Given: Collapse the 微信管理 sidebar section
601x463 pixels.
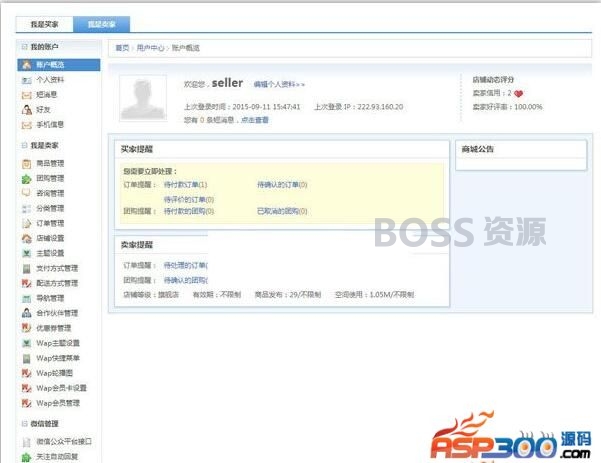Looking at the screenshot, I should (25, 424).
